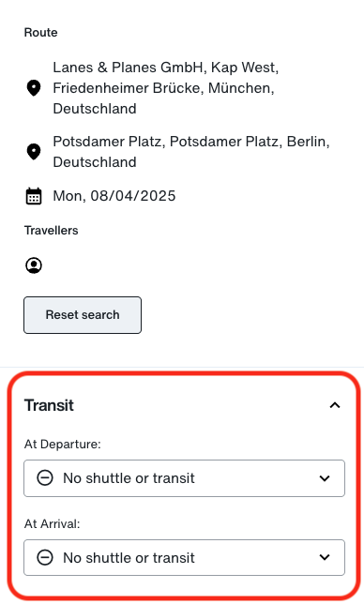Click the calendar icon beside the date

click(34, 196)
